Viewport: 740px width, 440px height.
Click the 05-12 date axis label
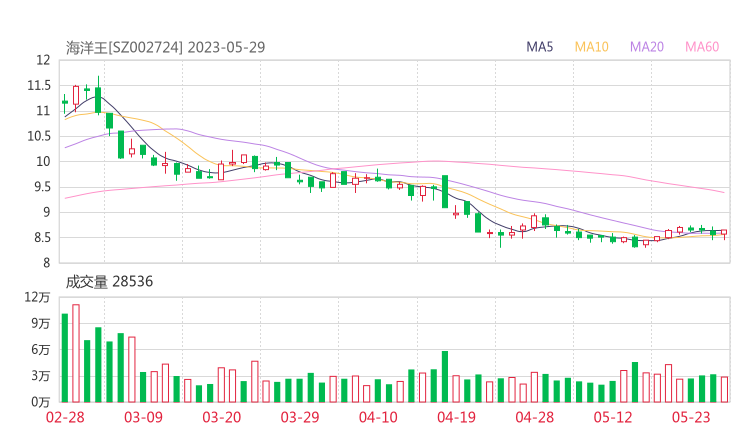click(613, 417)
